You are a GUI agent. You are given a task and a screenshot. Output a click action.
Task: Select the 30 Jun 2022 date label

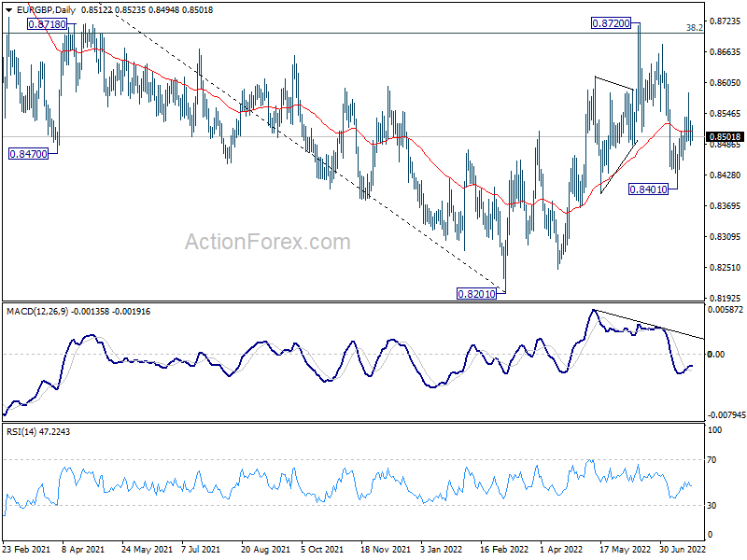[683, 549]
